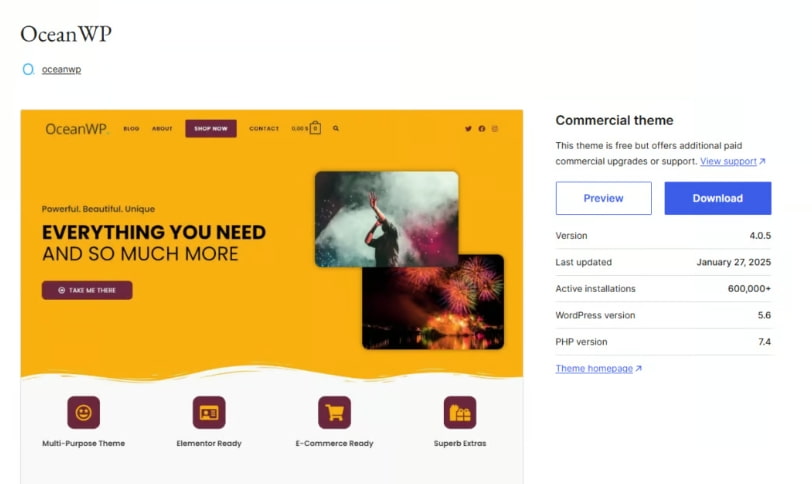Viewport: 812px width, 484px height.
Task: Click the Preview button
Action: [603, 198]
